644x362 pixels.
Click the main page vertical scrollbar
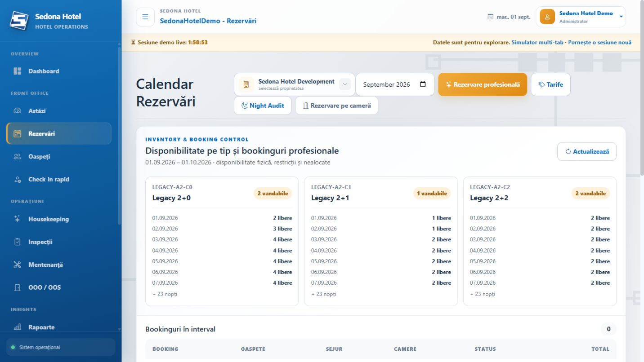(642, 88)
